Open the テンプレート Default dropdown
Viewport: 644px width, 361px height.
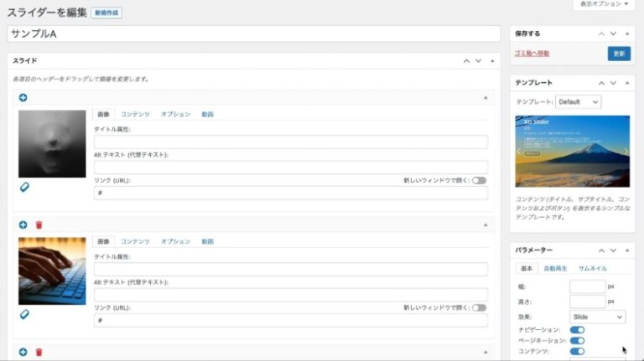[x=579, y=101]
